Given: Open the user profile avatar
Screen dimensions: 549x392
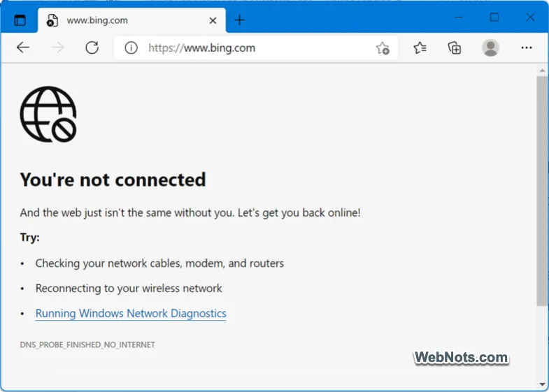Looking at the screenshot, I should 490,48.
